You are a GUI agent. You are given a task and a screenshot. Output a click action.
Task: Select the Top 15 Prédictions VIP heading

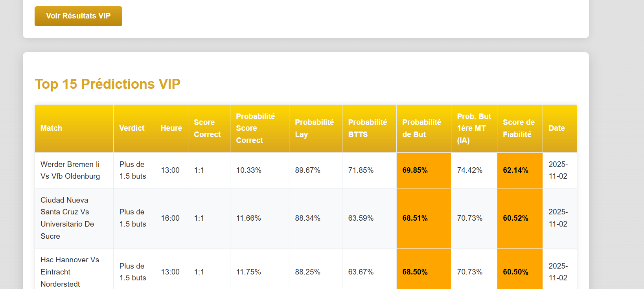point(108,84)
